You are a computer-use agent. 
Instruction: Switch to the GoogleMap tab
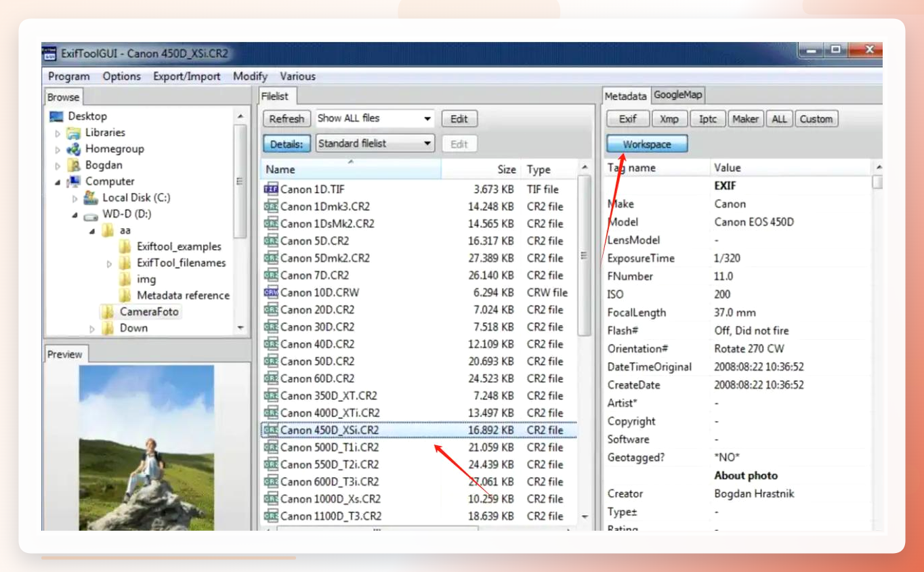[x=678, y=95]
